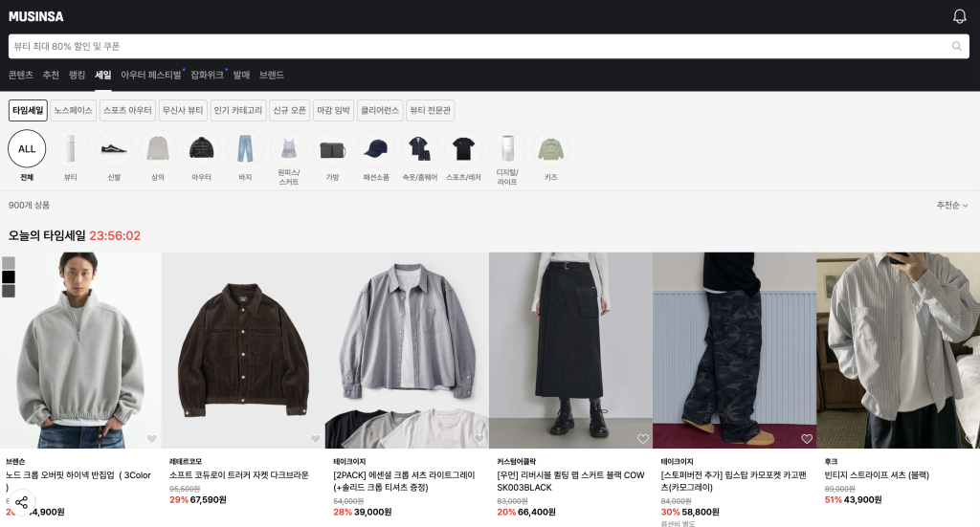Switch to the 랭킹 tab
Screen dimensions: 980x527
(77, 75)
